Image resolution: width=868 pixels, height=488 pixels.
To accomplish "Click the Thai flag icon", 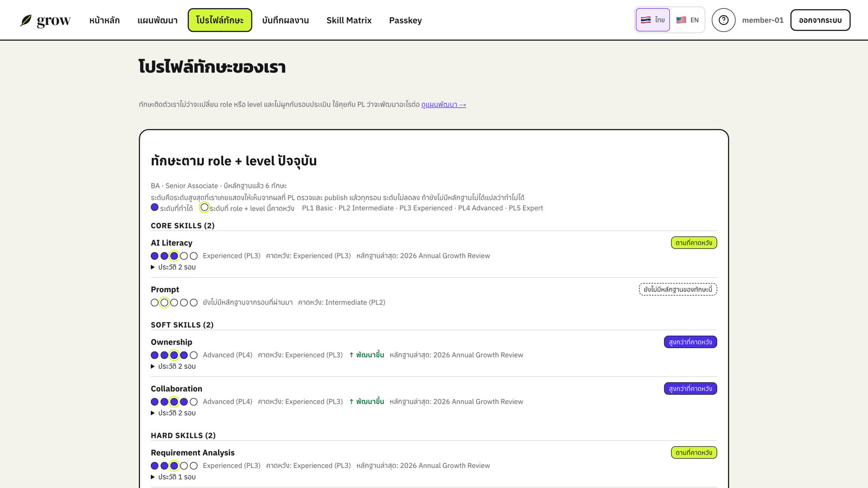I will click(x=646, y=20).
